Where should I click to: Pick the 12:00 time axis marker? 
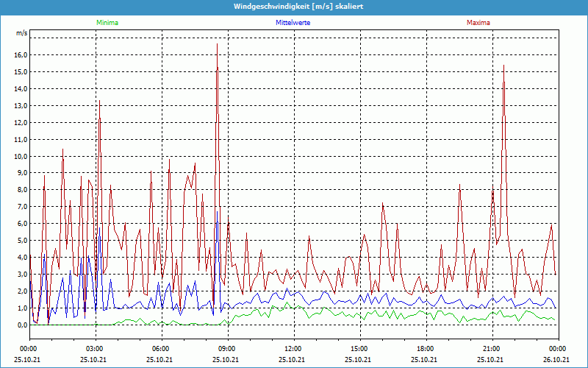pos(293,349)
